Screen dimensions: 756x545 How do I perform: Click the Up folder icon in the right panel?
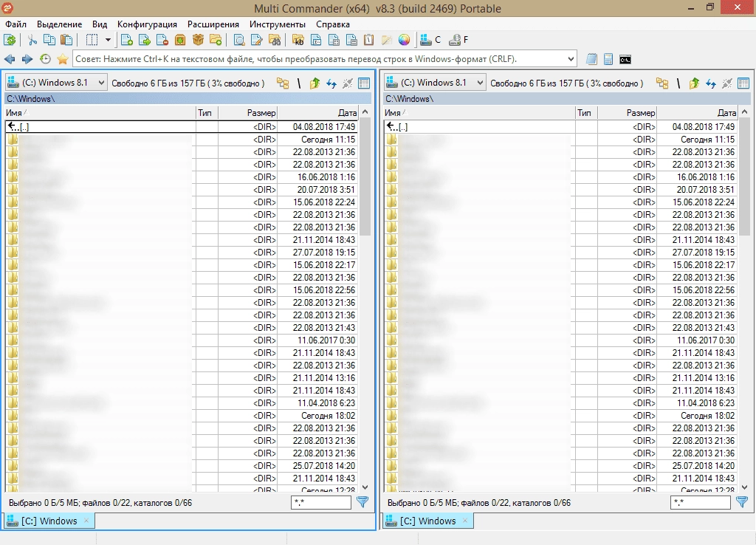point(694,83)
